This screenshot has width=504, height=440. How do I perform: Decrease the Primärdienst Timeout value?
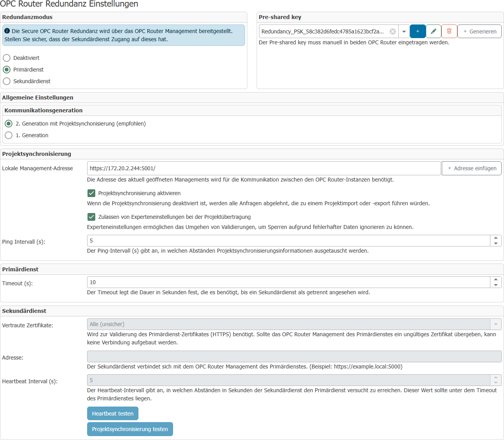pos(496,285)
